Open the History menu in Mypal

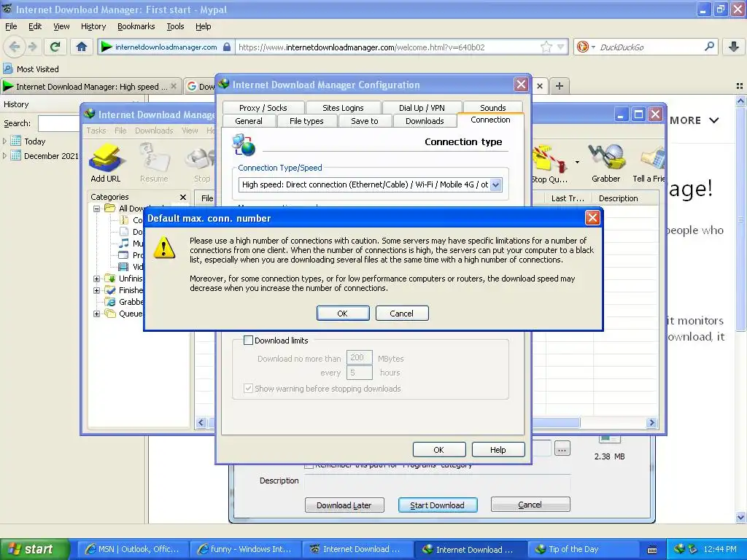93,26
